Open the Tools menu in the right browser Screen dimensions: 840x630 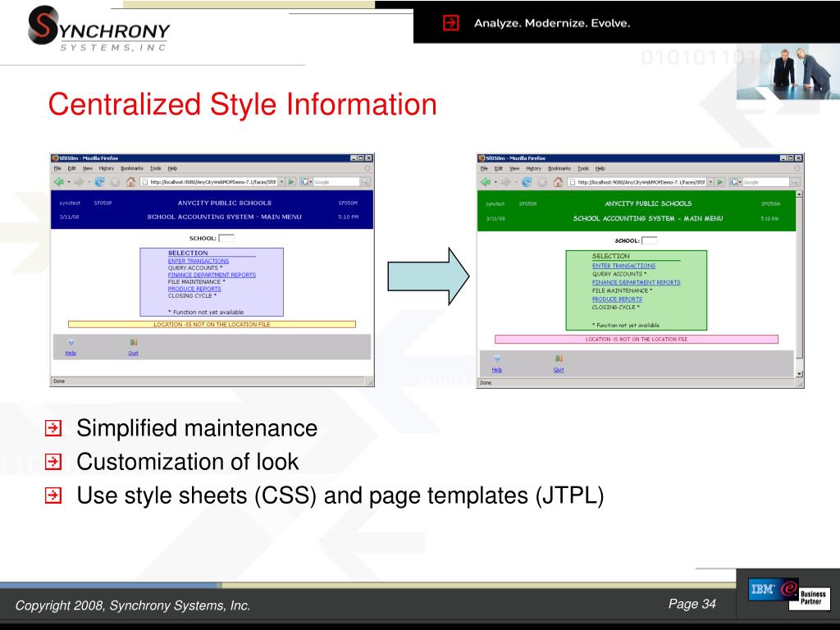(582, 168)
